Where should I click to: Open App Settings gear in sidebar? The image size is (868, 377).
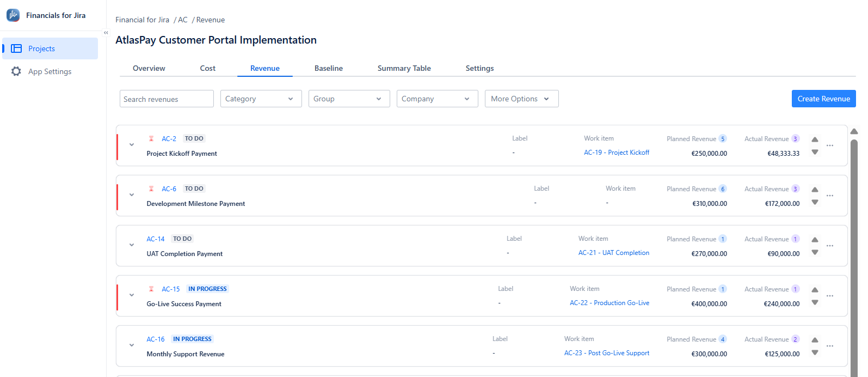pyautogui.click(x=16, y=71)
